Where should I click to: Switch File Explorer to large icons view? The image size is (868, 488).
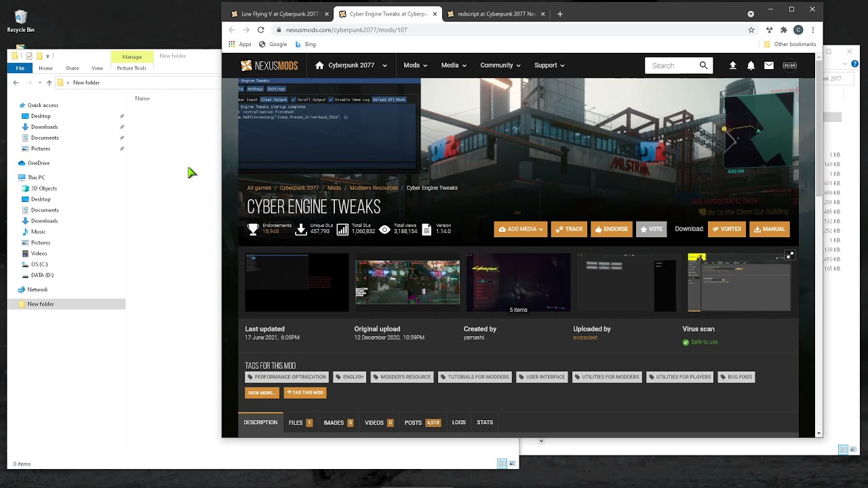pos(513,464)
